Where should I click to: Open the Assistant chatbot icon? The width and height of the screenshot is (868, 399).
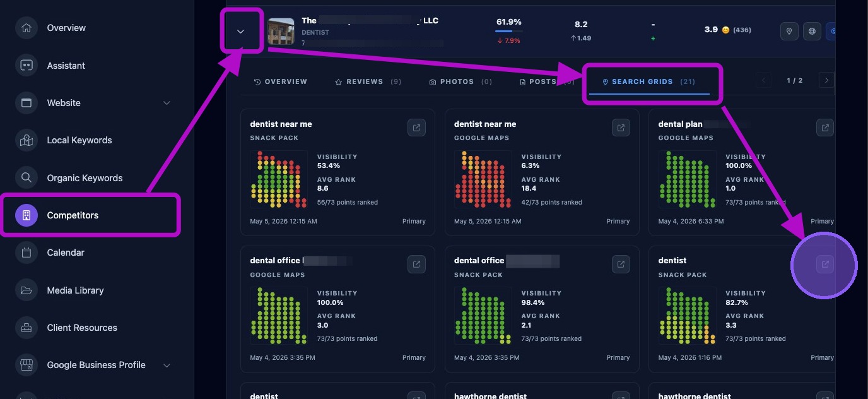[x=26, y=65]
